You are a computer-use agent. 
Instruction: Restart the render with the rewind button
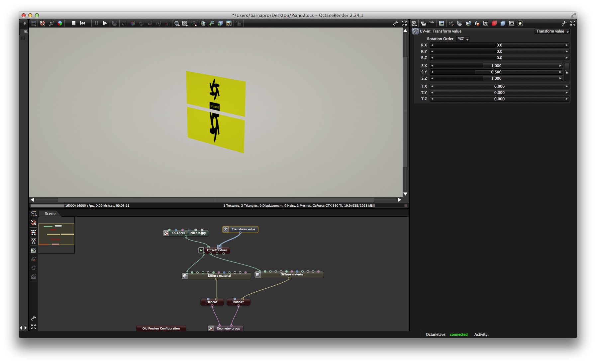82,23
